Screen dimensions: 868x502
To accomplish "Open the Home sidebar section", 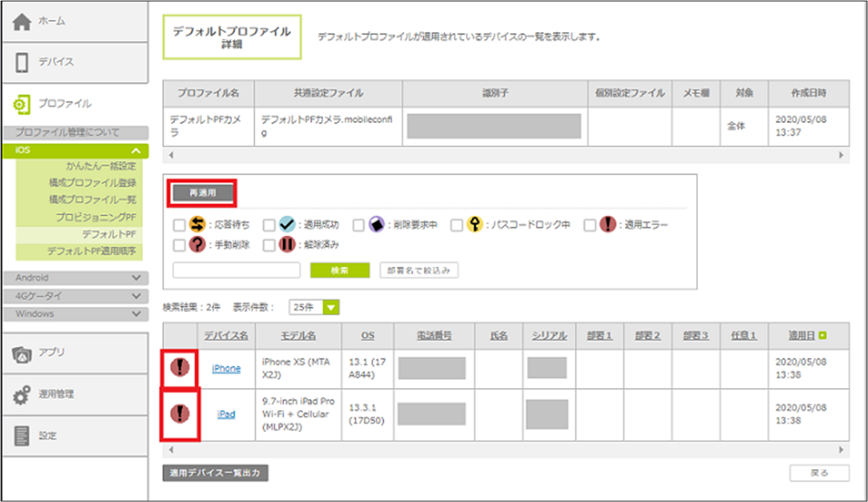I will (x=74, y=21).
